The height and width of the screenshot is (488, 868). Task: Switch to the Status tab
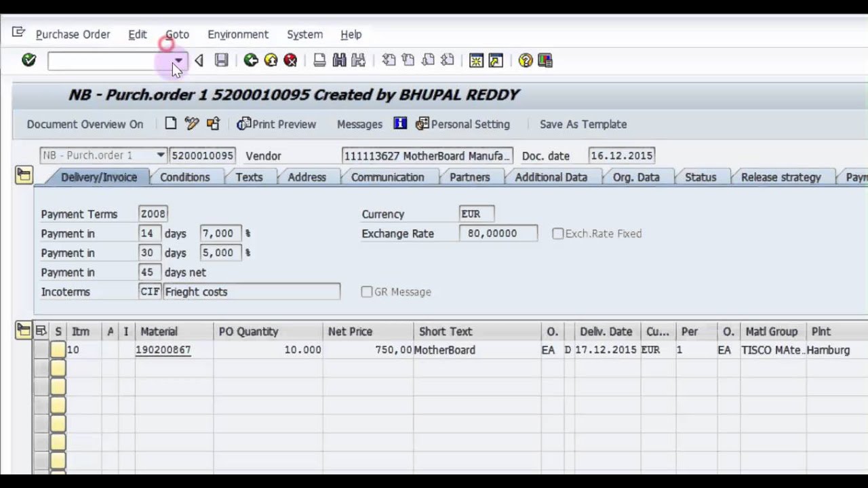click(x=701, y=177)
